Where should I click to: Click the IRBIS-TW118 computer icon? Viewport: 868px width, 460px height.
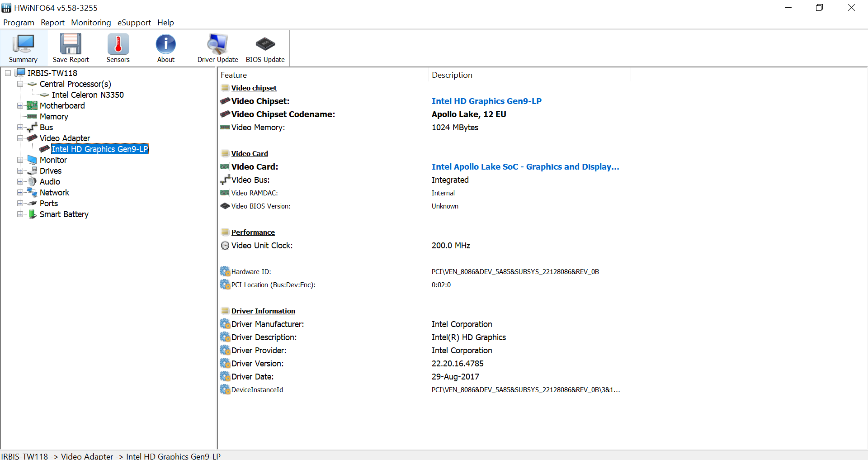pos(21,73)
